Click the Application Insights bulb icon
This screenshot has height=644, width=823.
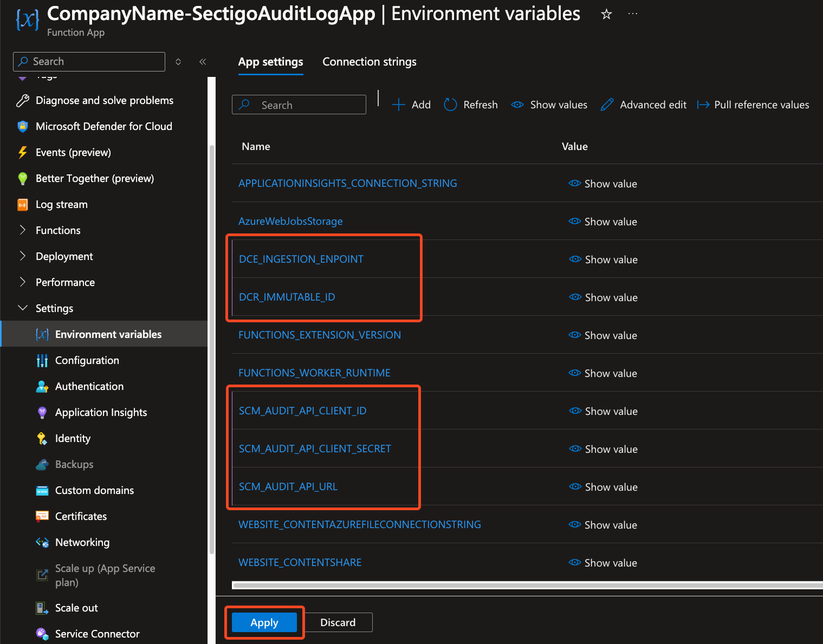(42, 412)
